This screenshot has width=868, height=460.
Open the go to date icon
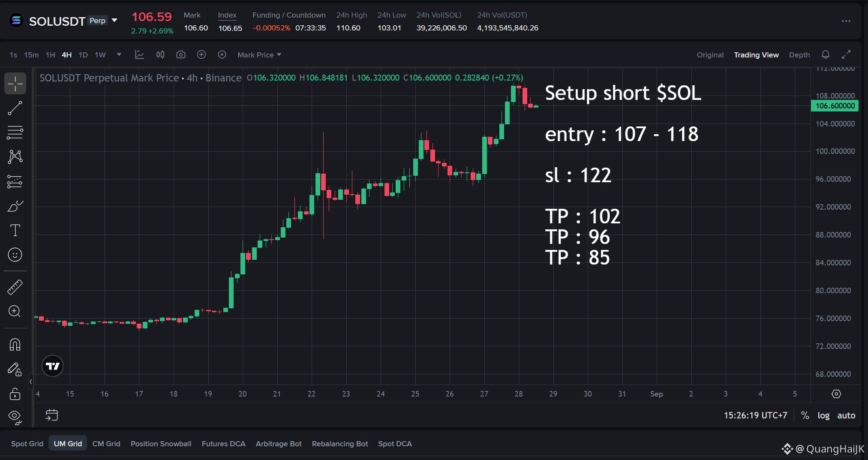coord(51,415)
